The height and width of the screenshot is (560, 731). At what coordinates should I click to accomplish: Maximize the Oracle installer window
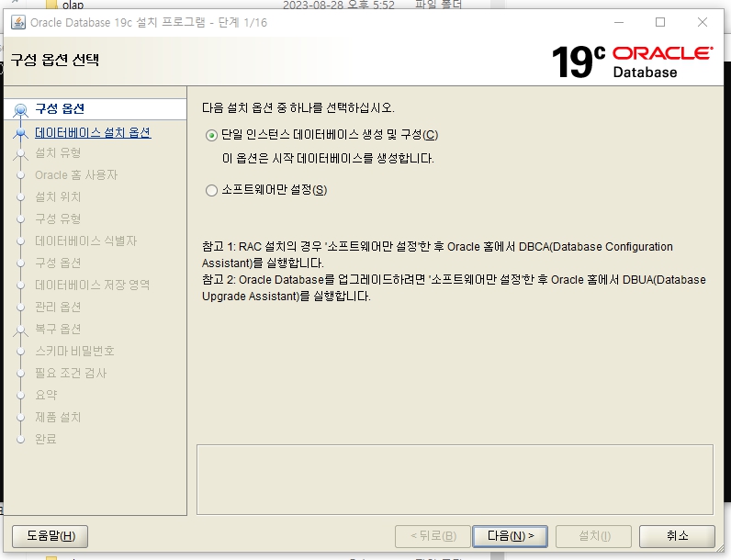pos(660,22)
